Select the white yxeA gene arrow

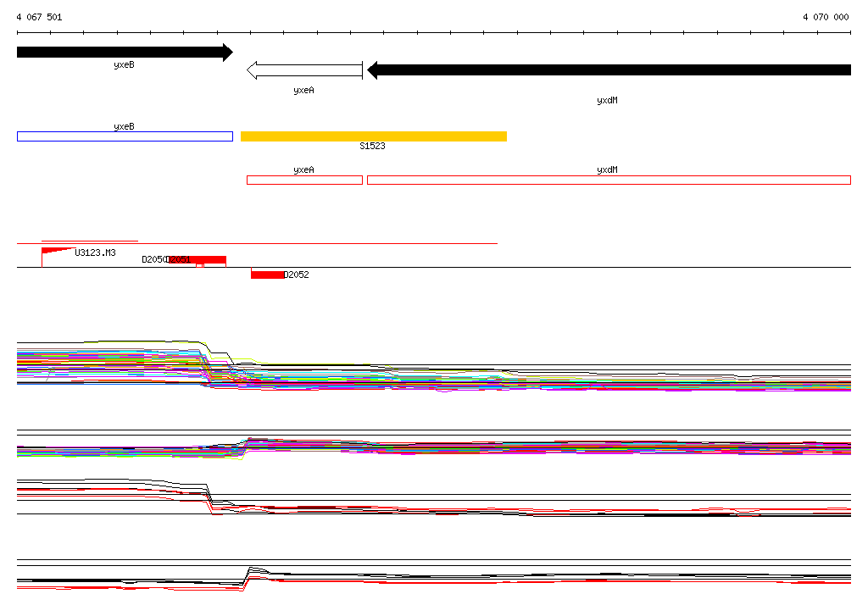click(304, 70)
